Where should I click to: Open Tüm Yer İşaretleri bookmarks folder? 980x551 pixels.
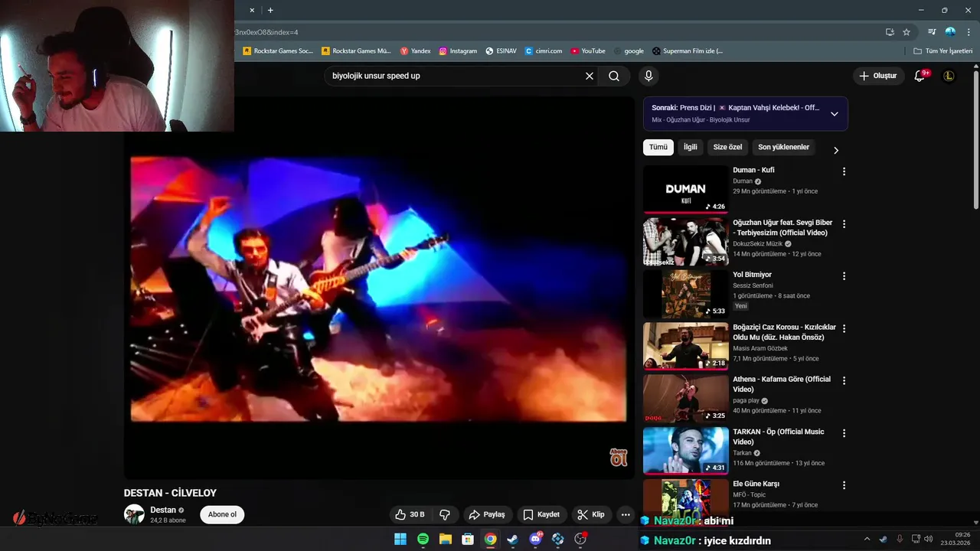tap(943, 51)
